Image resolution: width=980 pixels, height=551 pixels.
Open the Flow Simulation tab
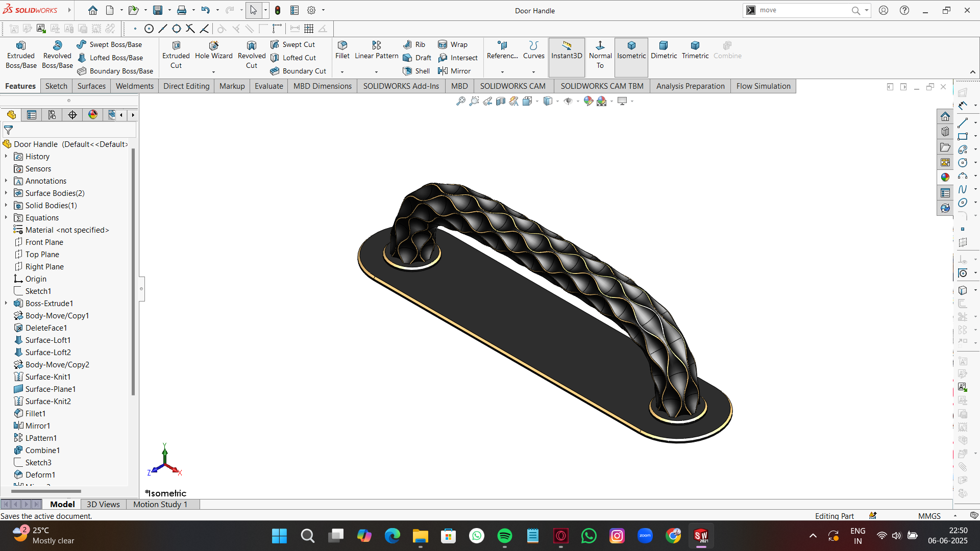click(x=763, y=86)
